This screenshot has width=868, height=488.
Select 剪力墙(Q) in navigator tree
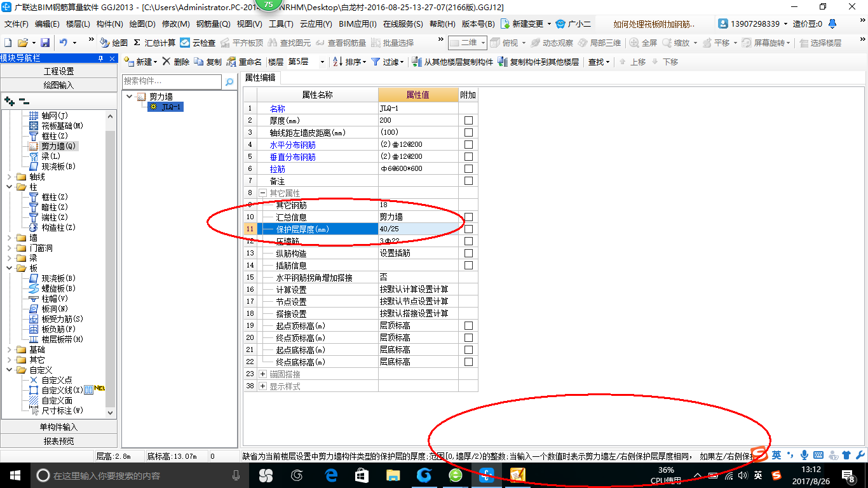(58, 146)
